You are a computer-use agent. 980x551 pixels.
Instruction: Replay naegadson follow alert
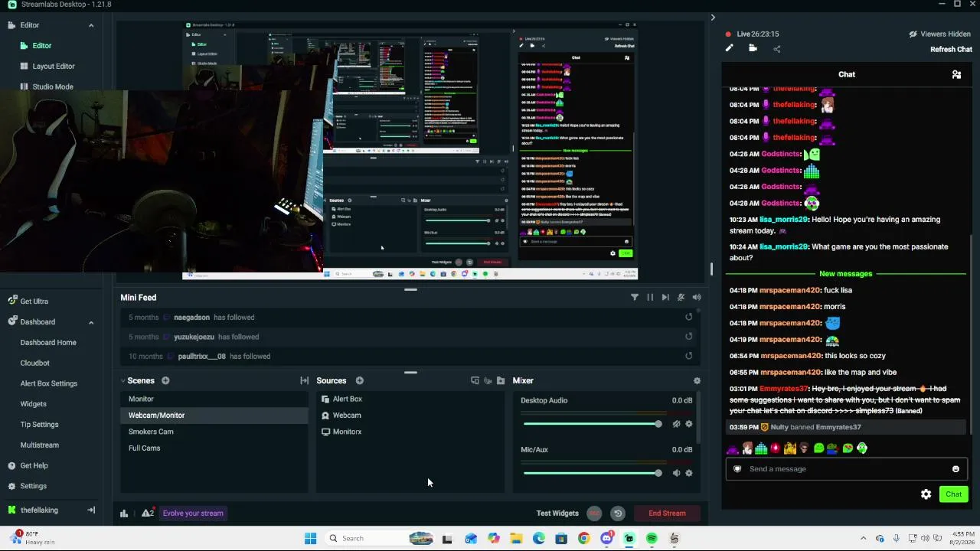point(688,317)
